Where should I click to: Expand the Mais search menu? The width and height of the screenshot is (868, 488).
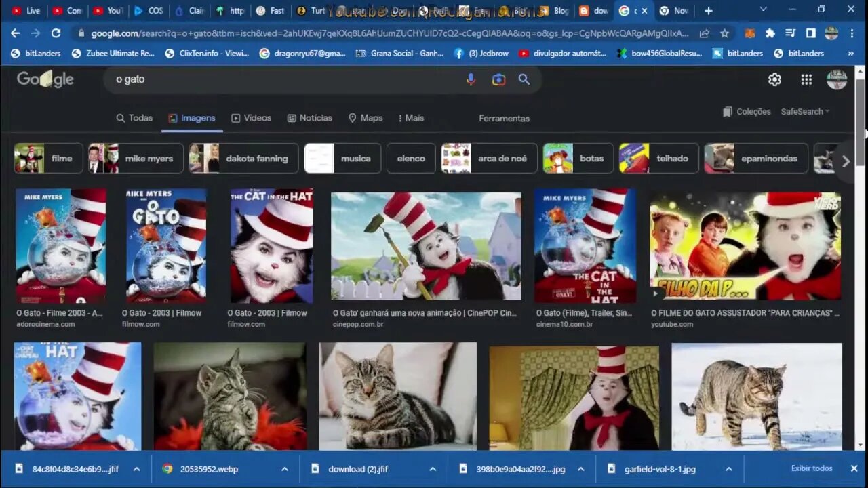click(x=411, y=118)
